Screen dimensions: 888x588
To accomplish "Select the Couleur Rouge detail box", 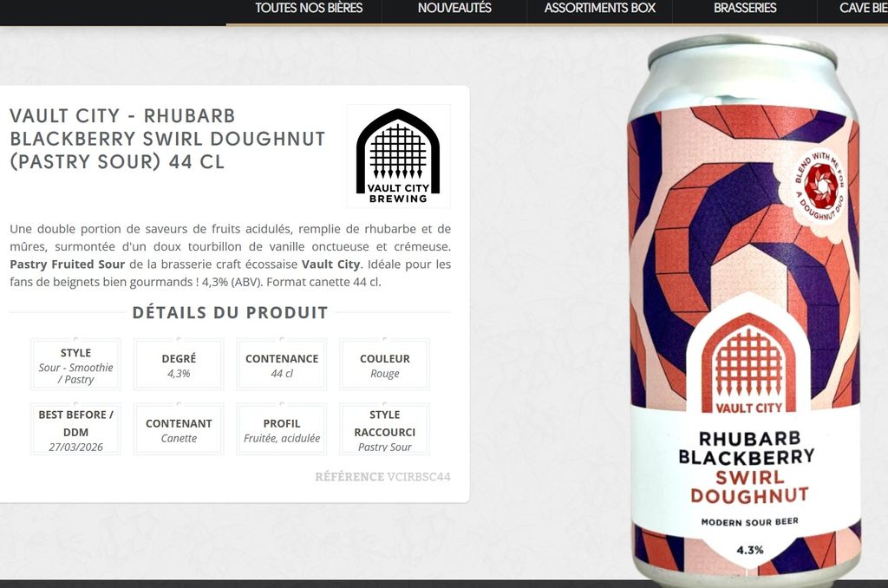I will click(x=384, y=365).
